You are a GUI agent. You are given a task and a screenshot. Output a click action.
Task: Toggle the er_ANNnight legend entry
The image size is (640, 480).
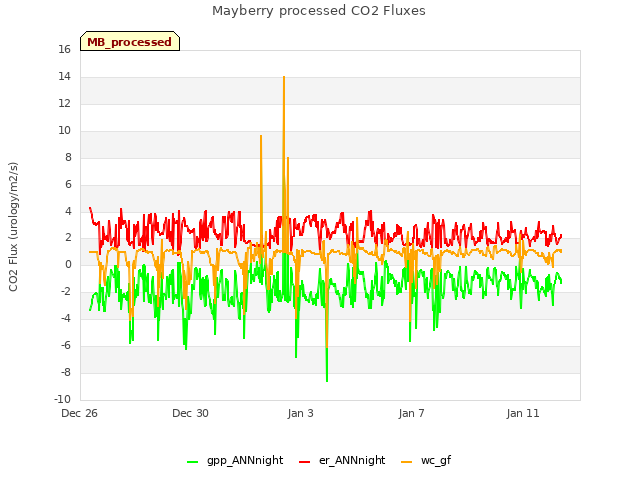[x=342, y=460]
